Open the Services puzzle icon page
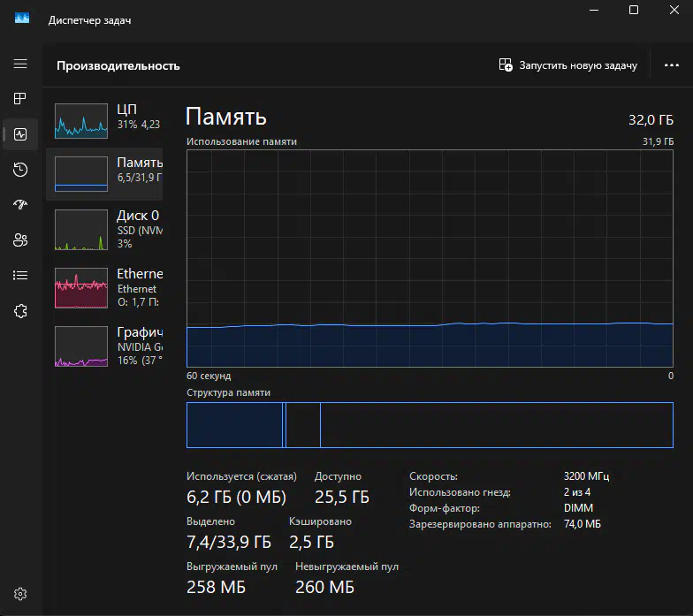The width and height of the screenshot is (693, 616). tap(20, 311)
